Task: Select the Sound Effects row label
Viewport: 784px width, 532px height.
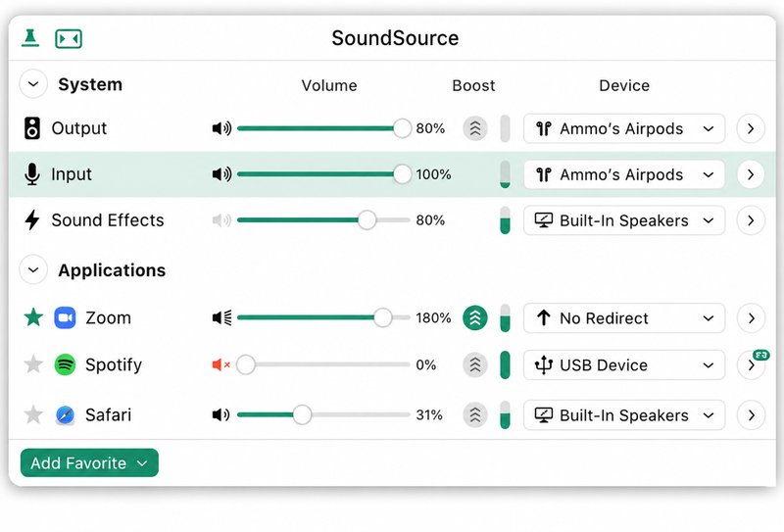Action: 108,220
